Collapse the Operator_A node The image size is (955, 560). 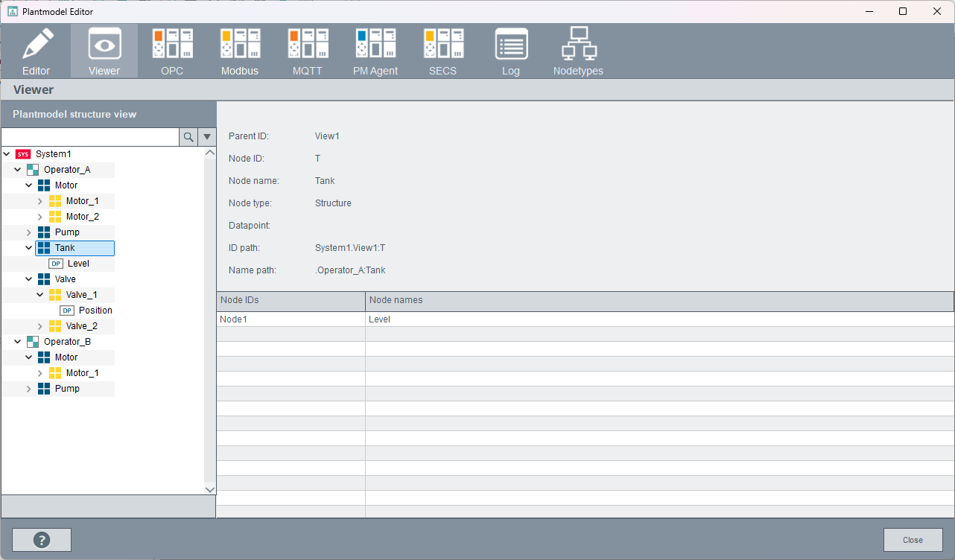click(x=18, y=170)
